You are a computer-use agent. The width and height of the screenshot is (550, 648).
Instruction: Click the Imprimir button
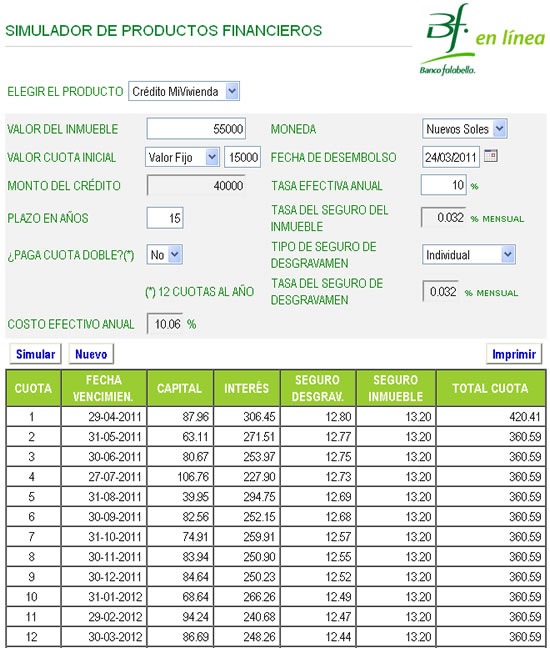514,354
